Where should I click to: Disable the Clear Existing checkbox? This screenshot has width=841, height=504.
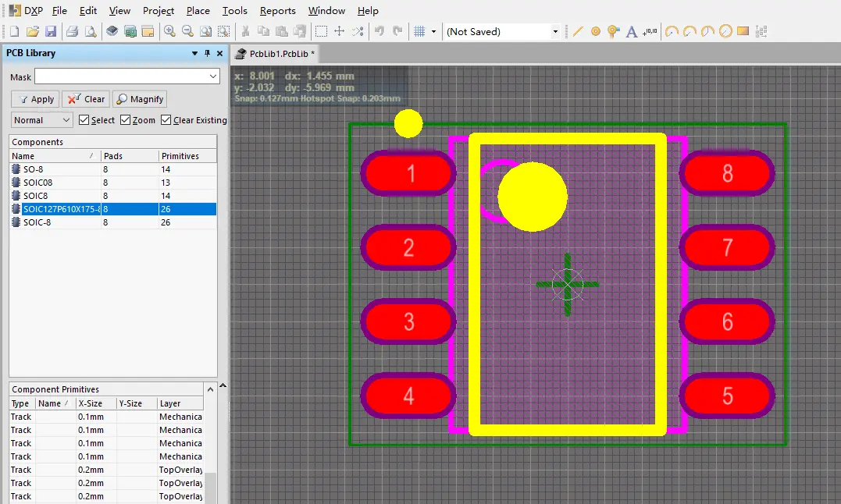point(166,120)
